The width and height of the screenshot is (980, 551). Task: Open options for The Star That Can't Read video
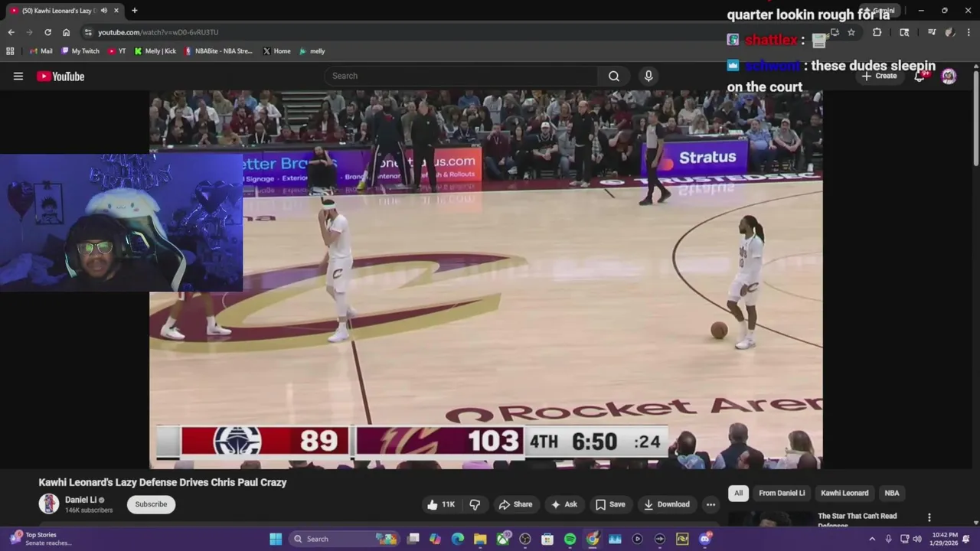tap(929, 518)
